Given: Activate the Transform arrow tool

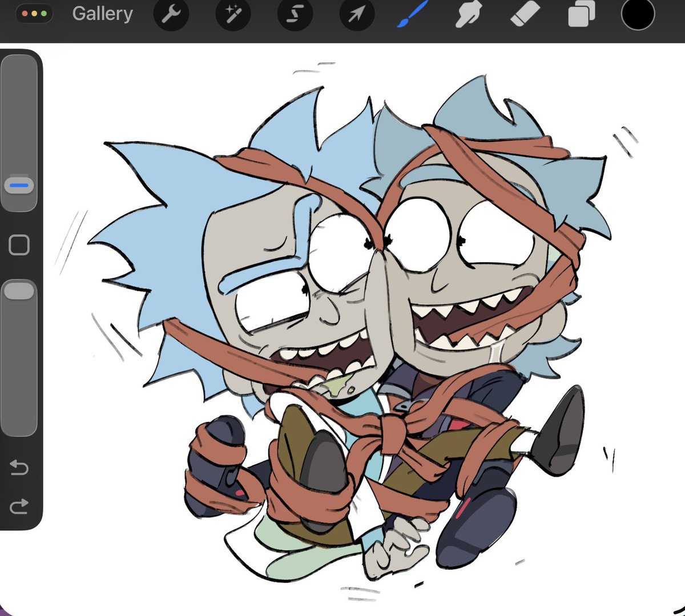Looking at the screenshot, I should (x=357, y=14).
